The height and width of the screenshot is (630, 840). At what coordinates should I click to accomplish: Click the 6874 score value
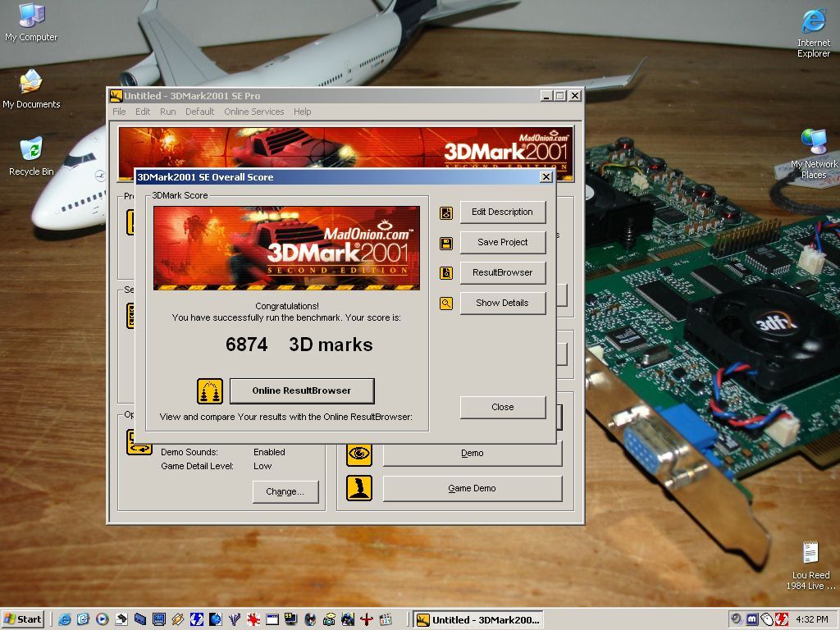click(x=246, y=345)
